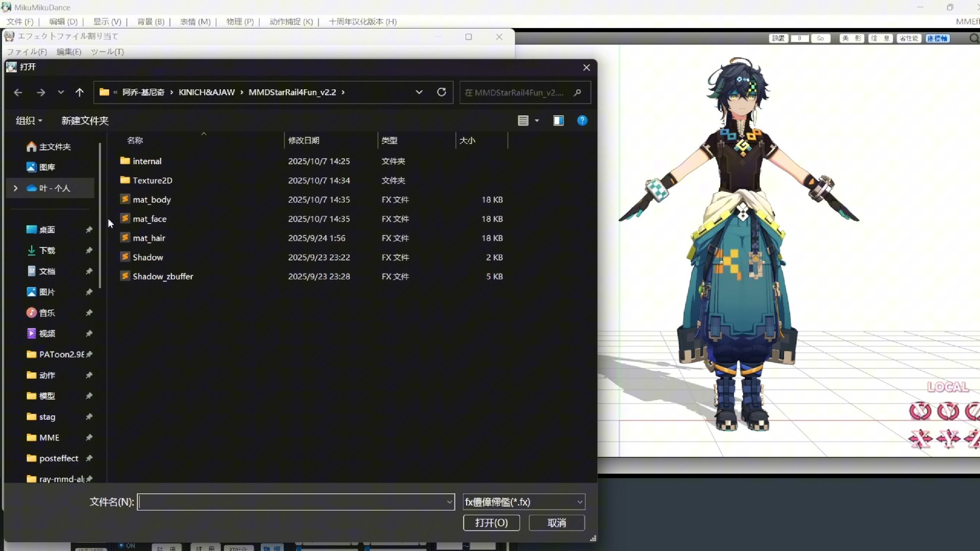Click the 打开(O) button

click(x=491, y=523)
